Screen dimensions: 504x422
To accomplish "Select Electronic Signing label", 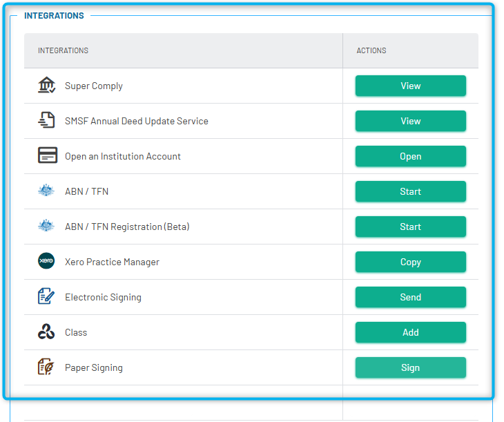I will [103, 297].
